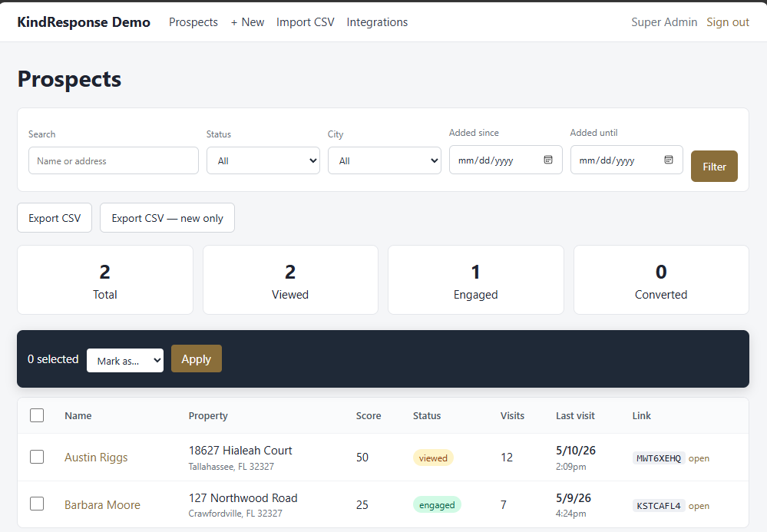Click the Converted count card
The width and height of the screenshot is (767, 532).
661,280
